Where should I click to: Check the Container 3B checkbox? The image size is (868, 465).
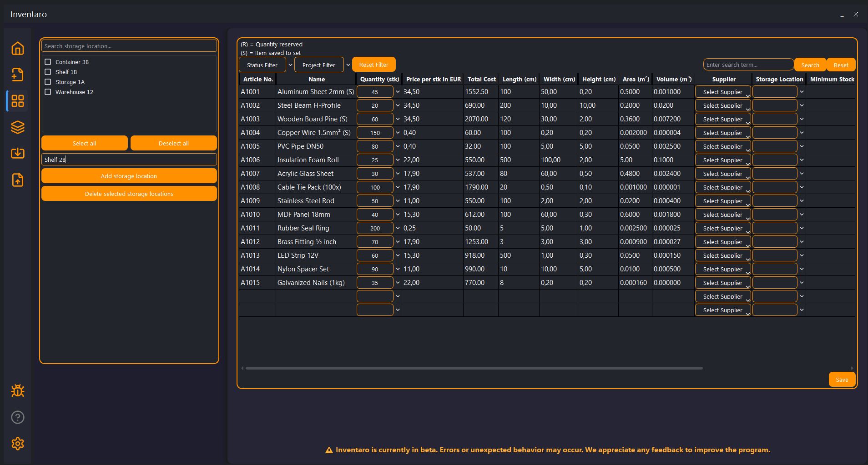click(x=48, y=62)
